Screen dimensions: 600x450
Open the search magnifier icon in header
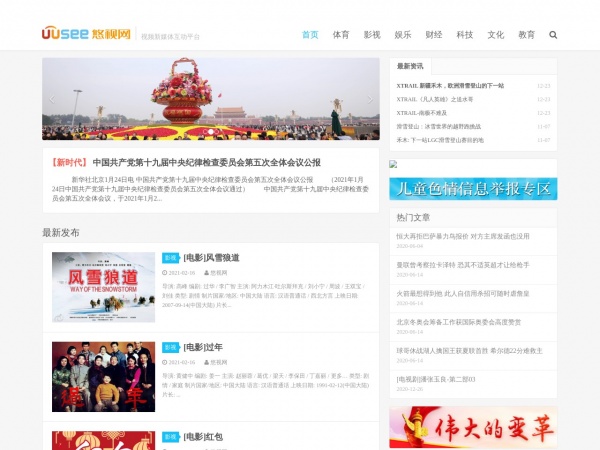(553, 35)
